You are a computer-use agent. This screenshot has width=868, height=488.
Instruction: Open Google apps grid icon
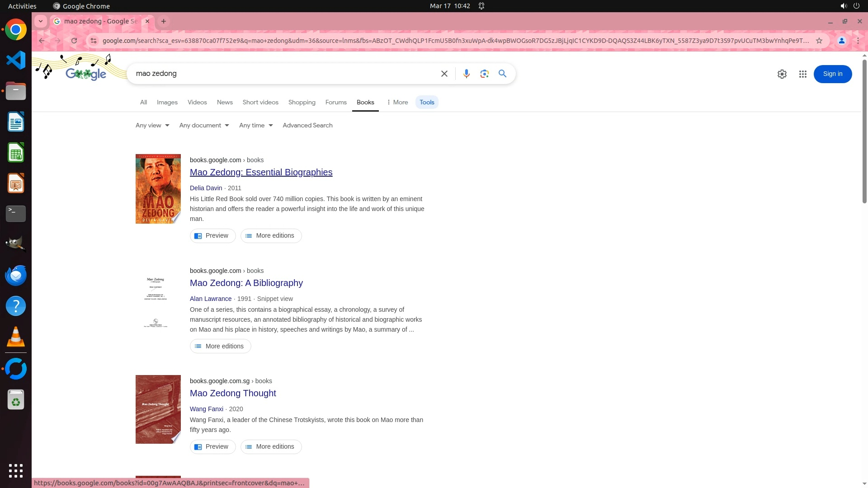(802, 74)
